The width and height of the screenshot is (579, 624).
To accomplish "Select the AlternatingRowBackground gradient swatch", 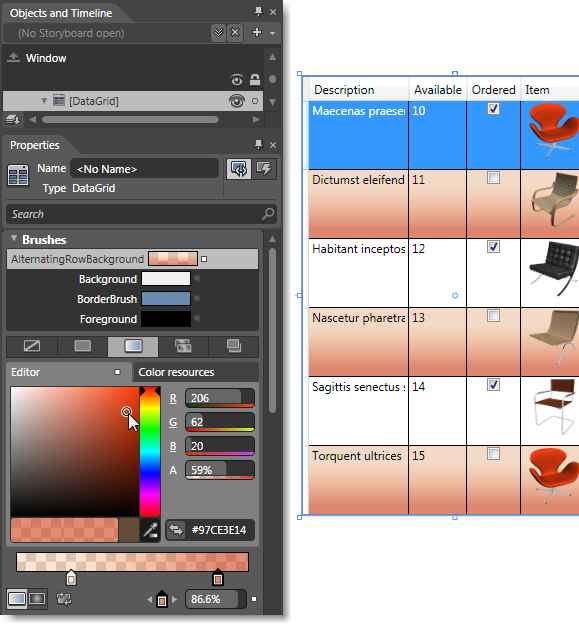I will [173, 259].
